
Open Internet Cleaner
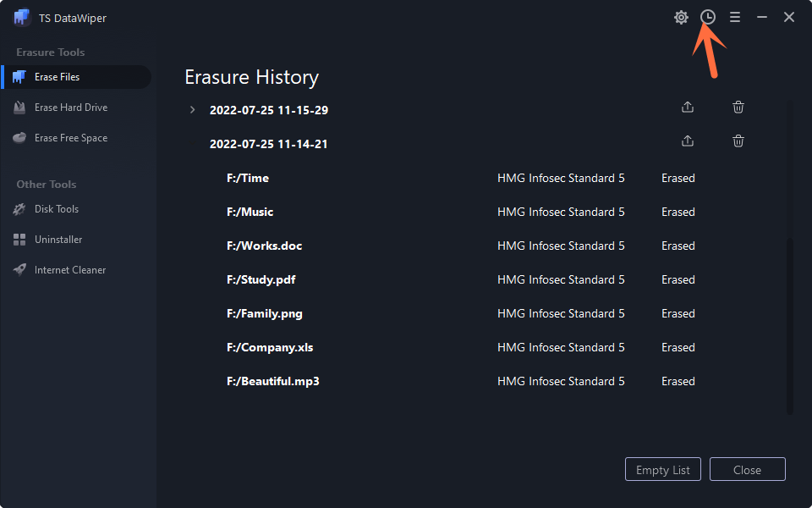click(x=70, y=270)
